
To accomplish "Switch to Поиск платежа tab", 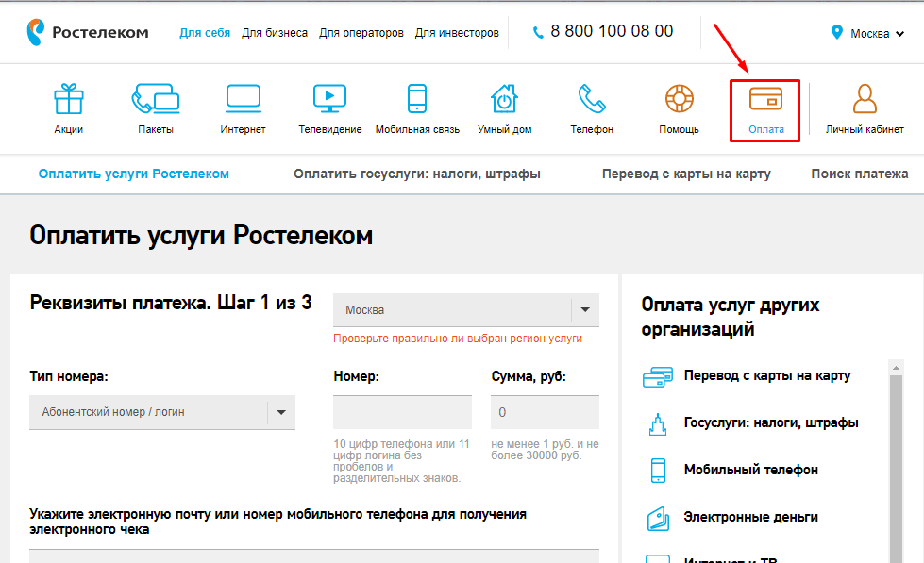I will [x=859, y=174].
